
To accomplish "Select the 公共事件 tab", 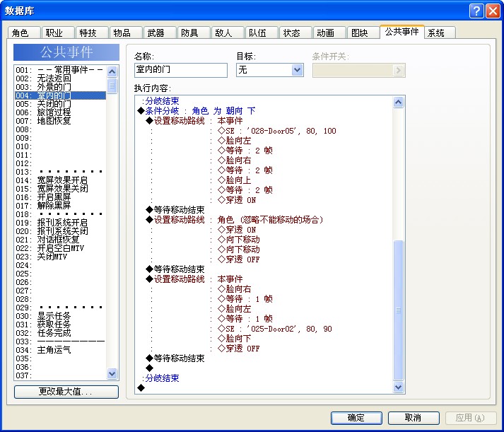I will click(x=402, y=32).
